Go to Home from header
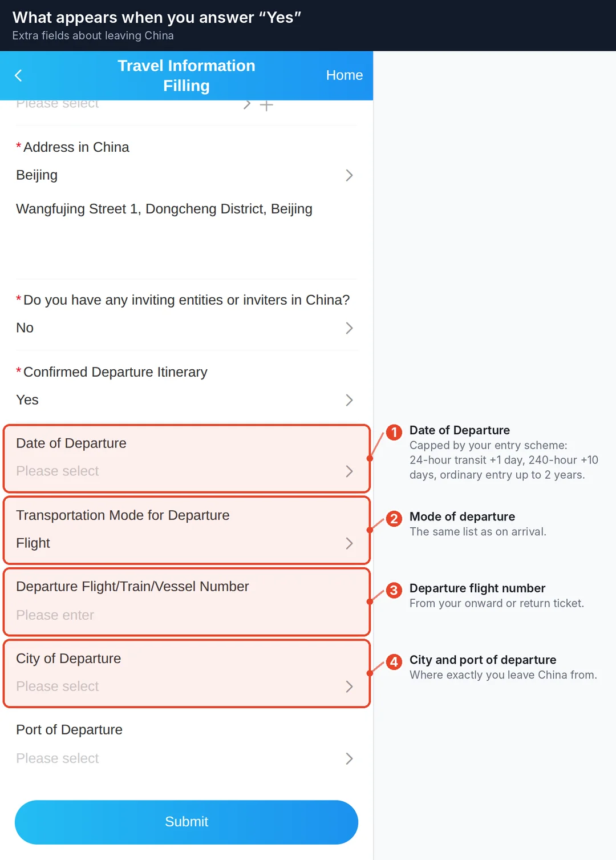This screenshot has height=860, width=616. tap(345, 75)
